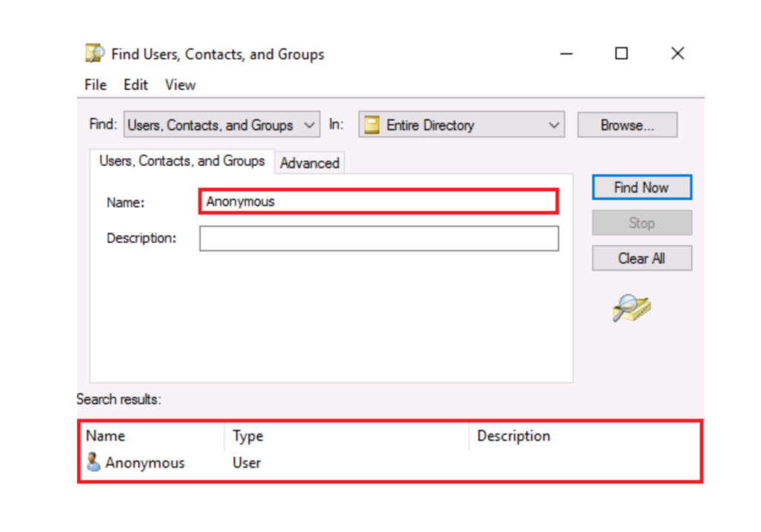This screenshot has height=532, width=761.
Task: Click the Browse... button
Action: pyautogui.click(x=626, y=126)
